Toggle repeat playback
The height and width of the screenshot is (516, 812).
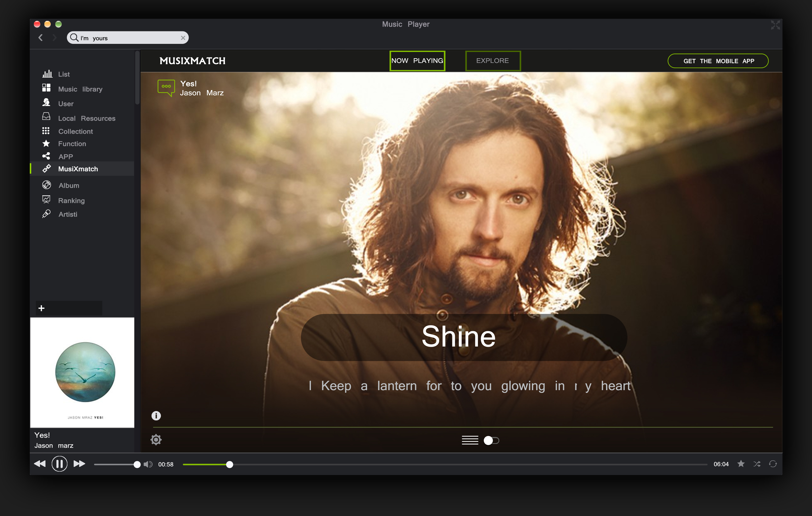pyautogui.click(x=773, y=464)
